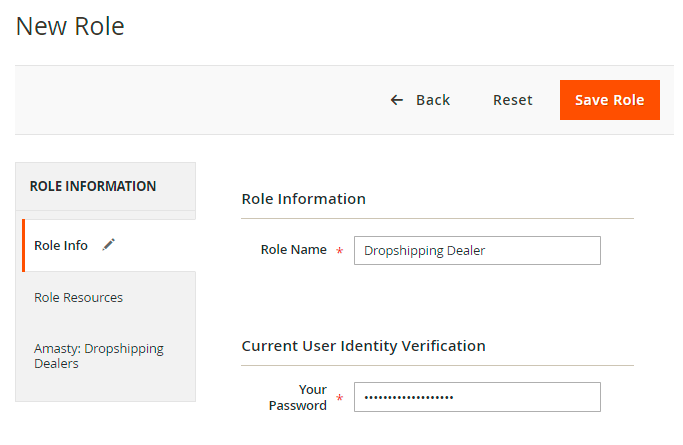Image resolution: width=683 pixels, height=445 pixels.
Task: Switch to the Role Resources tab
Action: click(x=79, y=297)
